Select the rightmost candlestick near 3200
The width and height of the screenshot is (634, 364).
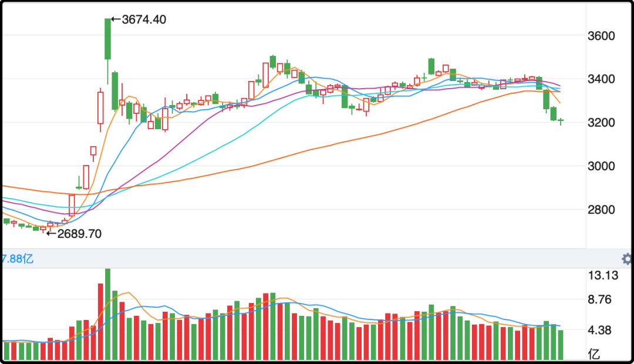[561, 121]
